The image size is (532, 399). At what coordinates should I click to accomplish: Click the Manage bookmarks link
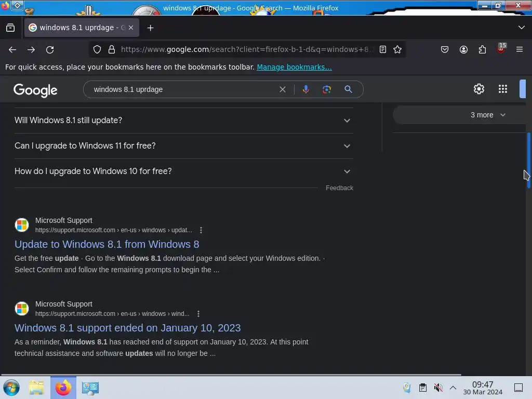point(294,67)
